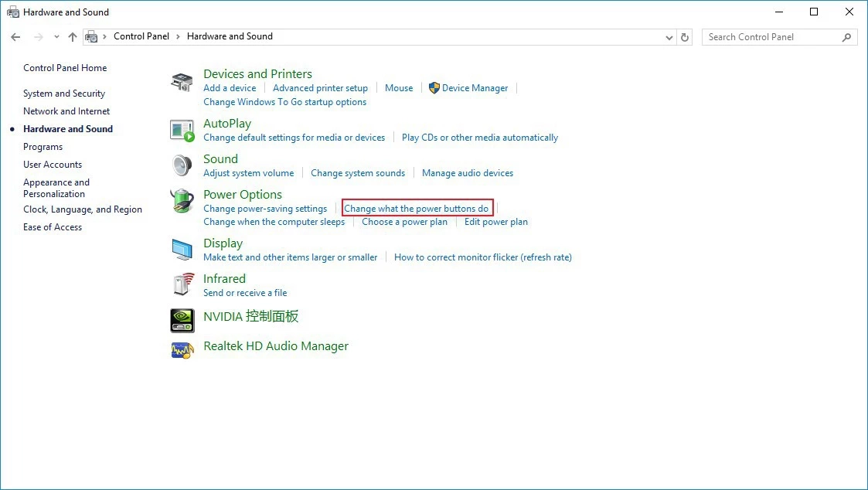Viewport: 868px width, 490px height.
Task: Open Control Panel Home link
Action: pos(65,68)
